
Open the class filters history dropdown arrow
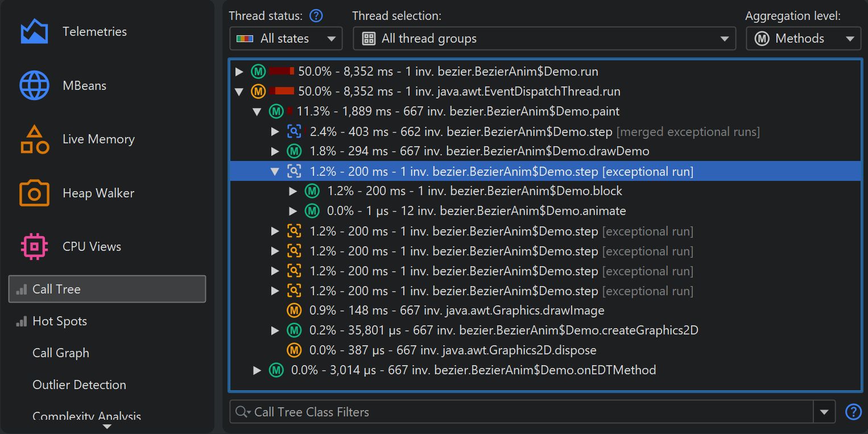click(x=824, y=412)
